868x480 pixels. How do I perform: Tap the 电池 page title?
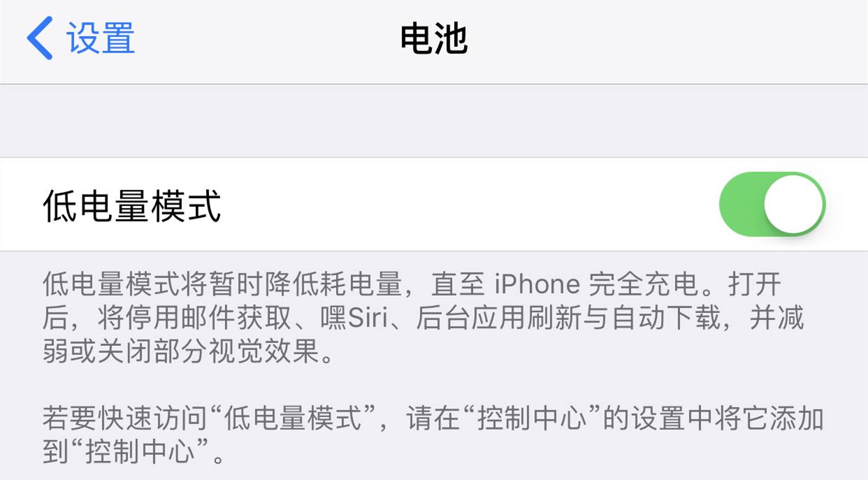[x=433, y=38]
